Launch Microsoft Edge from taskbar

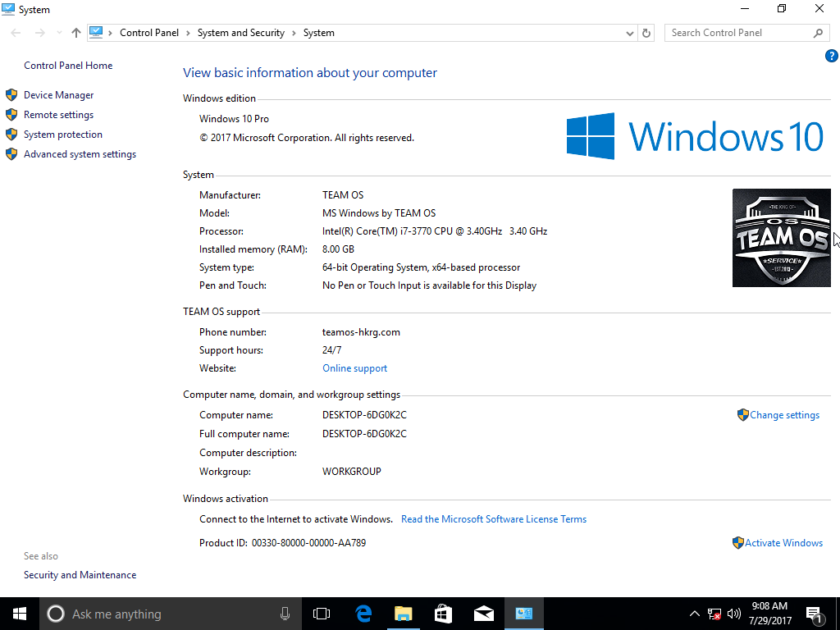(x=363, y=614)
